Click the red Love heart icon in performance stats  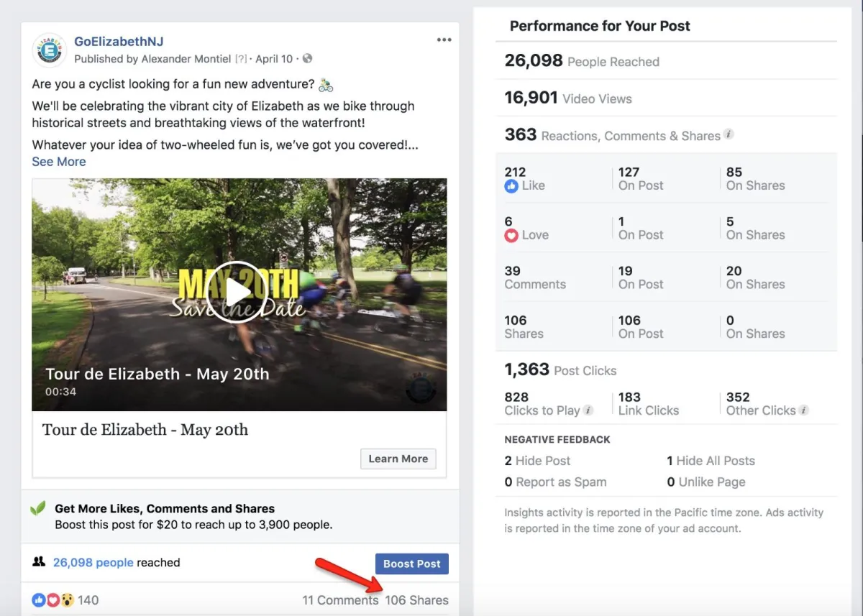(x=511, y=235)
